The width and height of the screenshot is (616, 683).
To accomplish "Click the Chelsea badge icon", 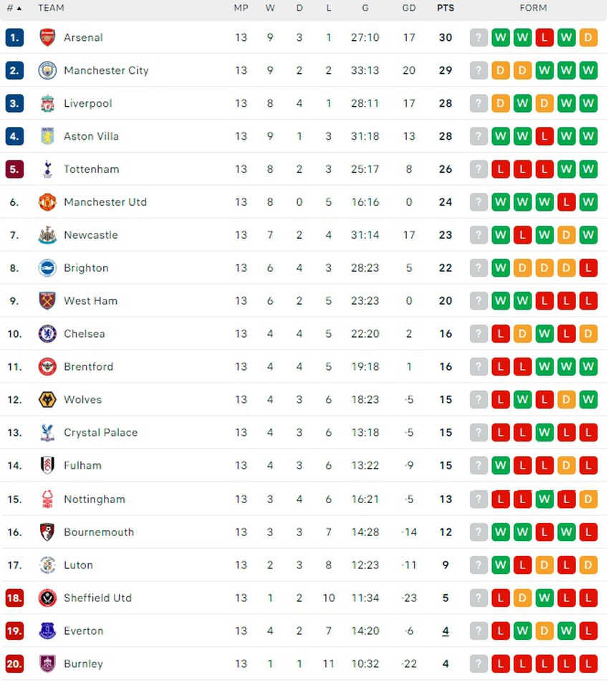I will [x=47, y=334].
